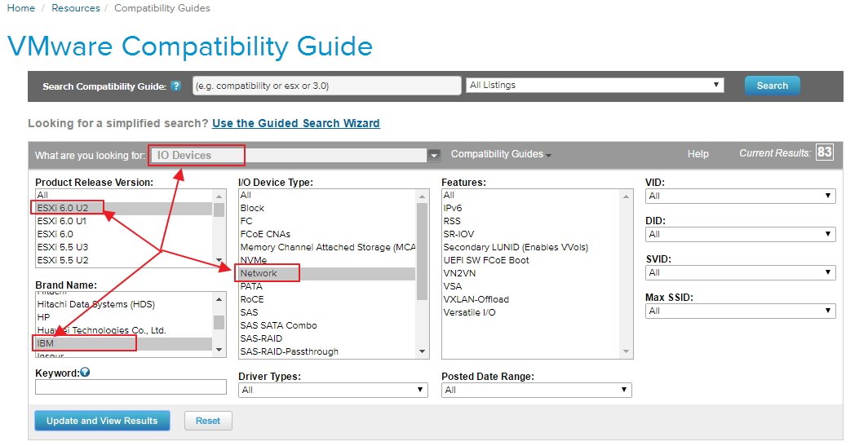
Task: Click the Keyword help icon
Action: [85, 373]
